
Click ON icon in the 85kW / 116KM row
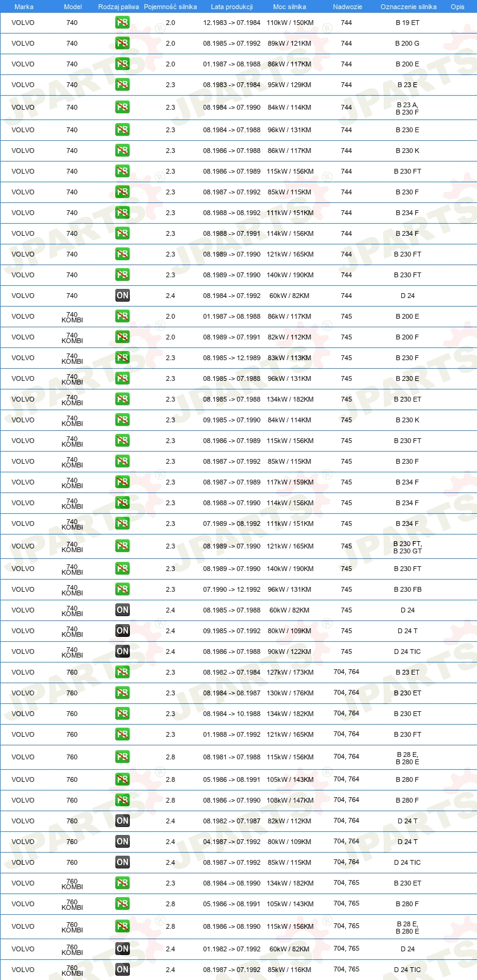[123, 970]
